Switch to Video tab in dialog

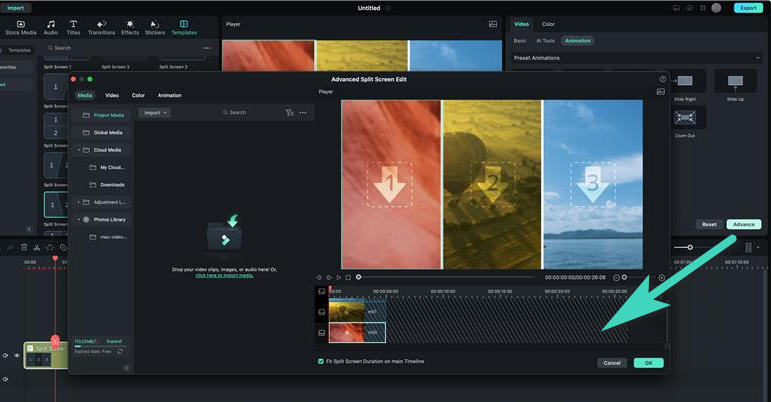pos(112,95)
